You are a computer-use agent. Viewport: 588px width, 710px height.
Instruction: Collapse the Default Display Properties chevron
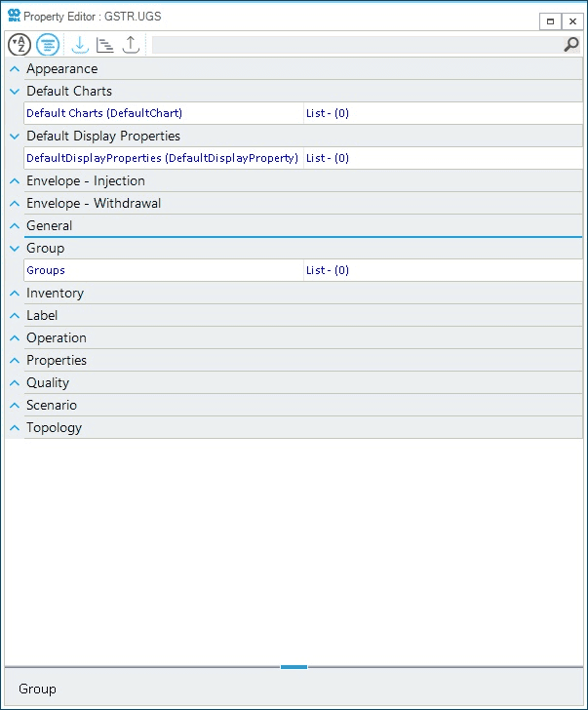click(x=15, y=137)
